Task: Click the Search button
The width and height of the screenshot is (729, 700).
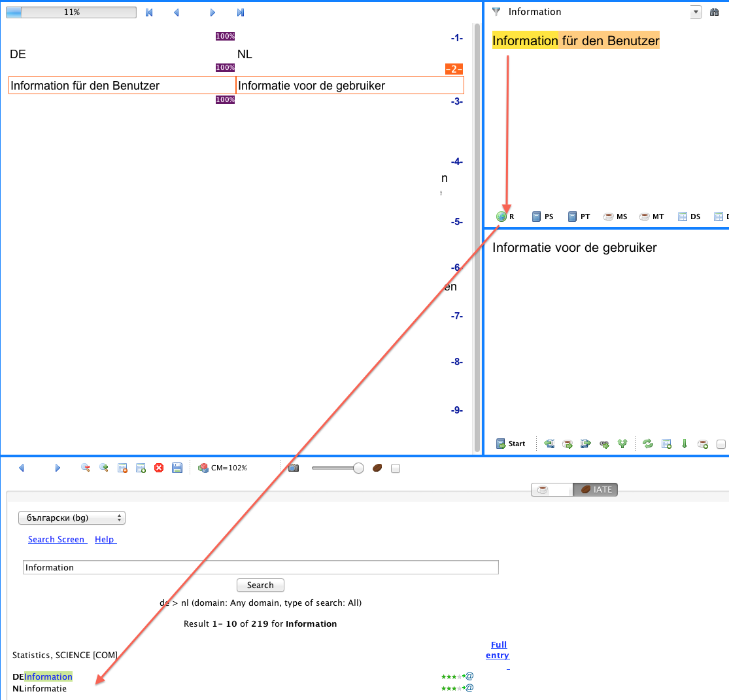Action: [x=260, y=585]
